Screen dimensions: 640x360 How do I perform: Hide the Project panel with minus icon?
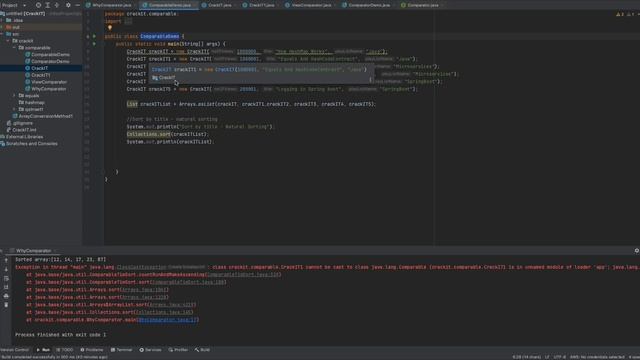pos(77,5)
